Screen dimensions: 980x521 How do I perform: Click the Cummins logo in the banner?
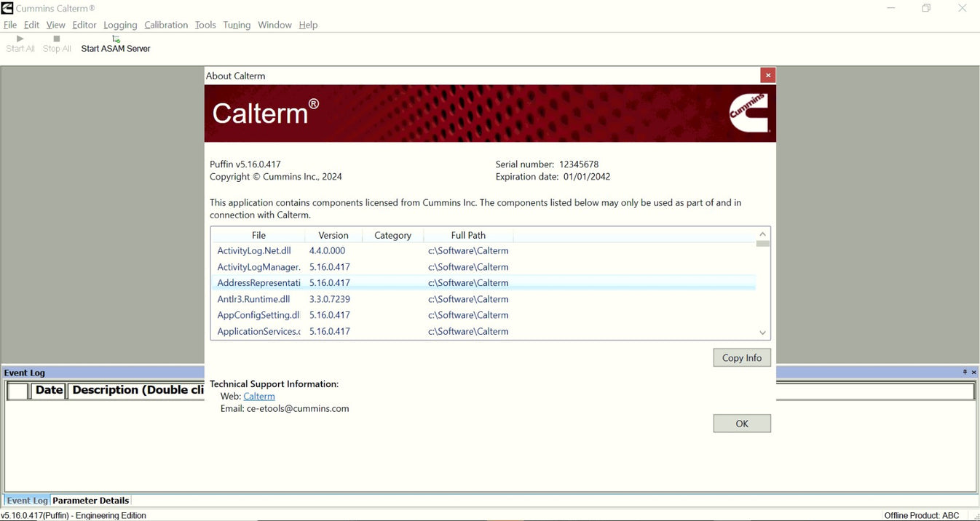click(748, 113)
